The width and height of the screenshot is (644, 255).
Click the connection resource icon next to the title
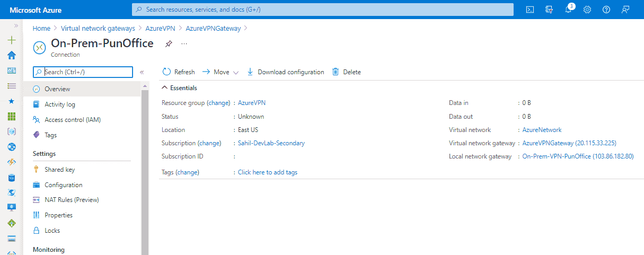[x=39, y=47]
